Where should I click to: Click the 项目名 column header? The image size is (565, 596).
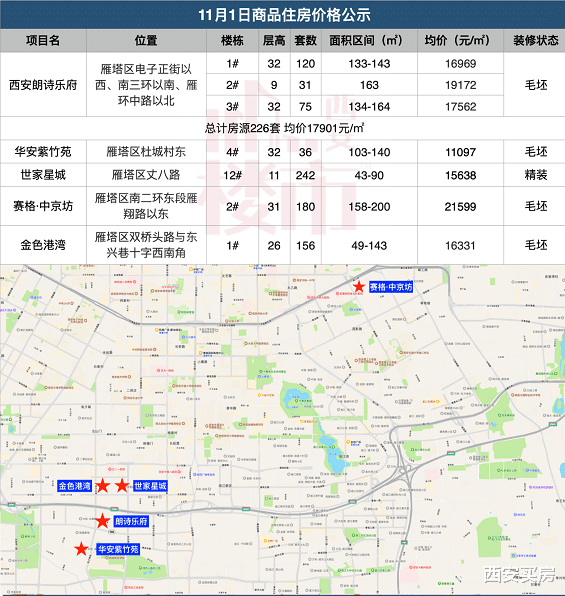[x=43, y=40]
